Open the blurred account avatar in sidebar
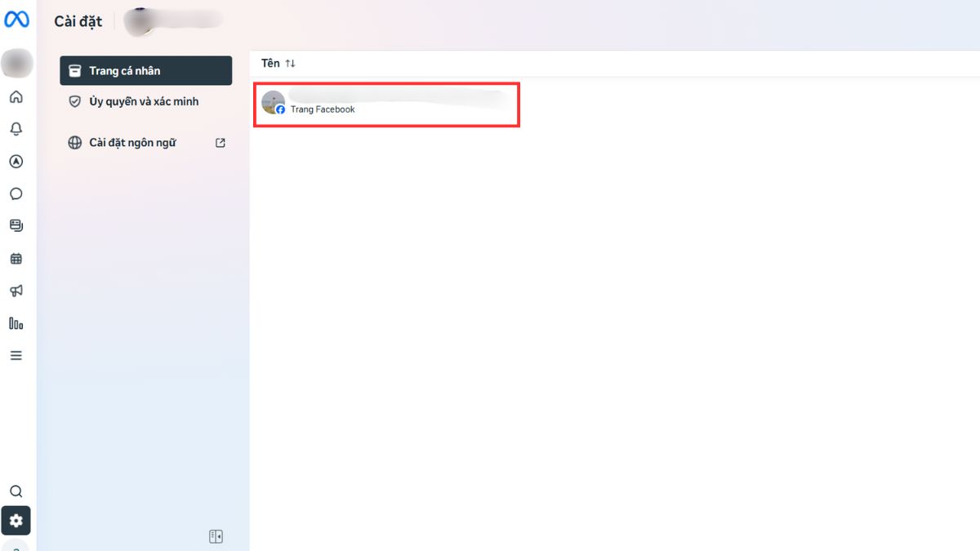This screenshot has width=980, height=551. (x=16, y=62)
